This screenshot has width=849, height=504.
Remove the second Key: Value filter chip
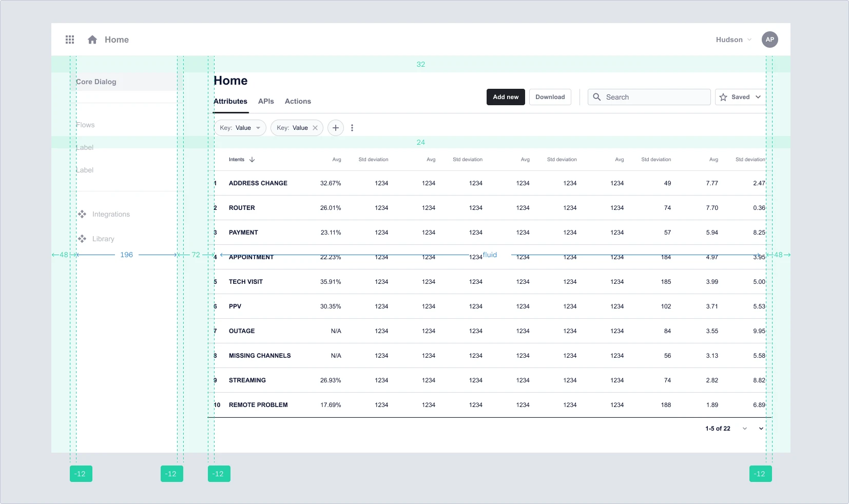pyautogui.click(x=315, y=128)
